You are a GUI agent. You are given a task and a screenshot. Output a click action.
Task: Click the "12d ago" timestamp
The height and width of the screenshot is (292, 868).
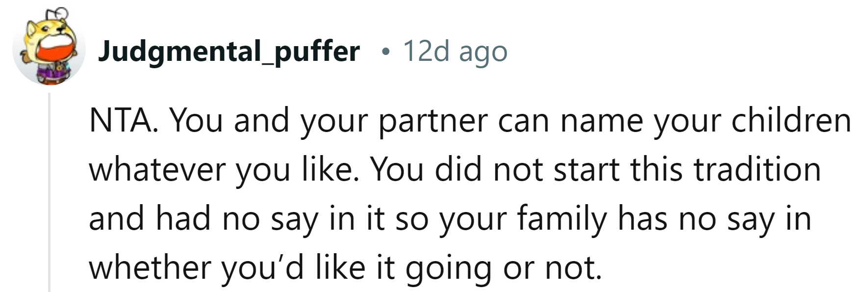point(455,51)
